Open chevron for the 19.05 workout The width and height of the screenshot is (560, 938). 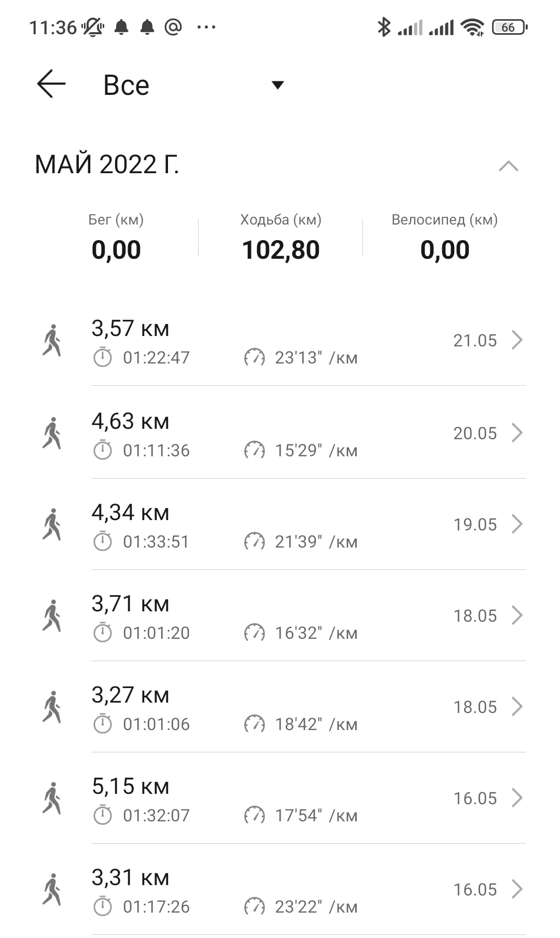(516, 524)
